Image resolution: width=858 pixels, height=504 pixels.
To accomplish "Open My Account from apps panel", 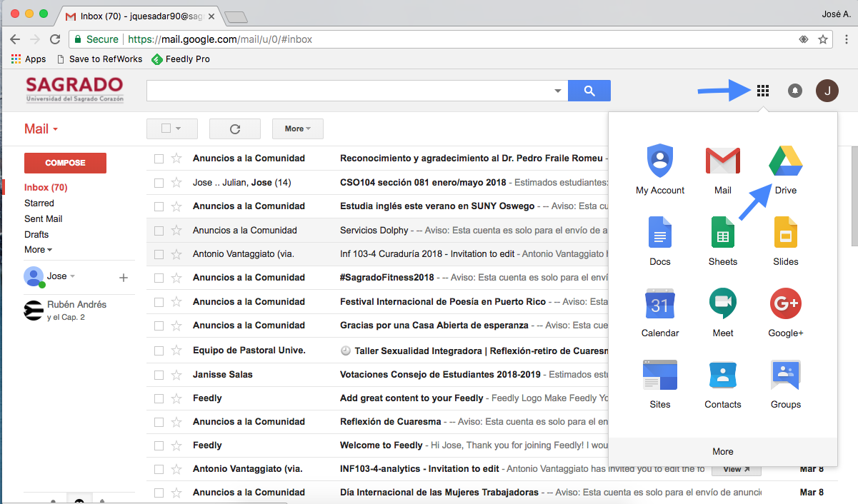I will coord(660,170).
